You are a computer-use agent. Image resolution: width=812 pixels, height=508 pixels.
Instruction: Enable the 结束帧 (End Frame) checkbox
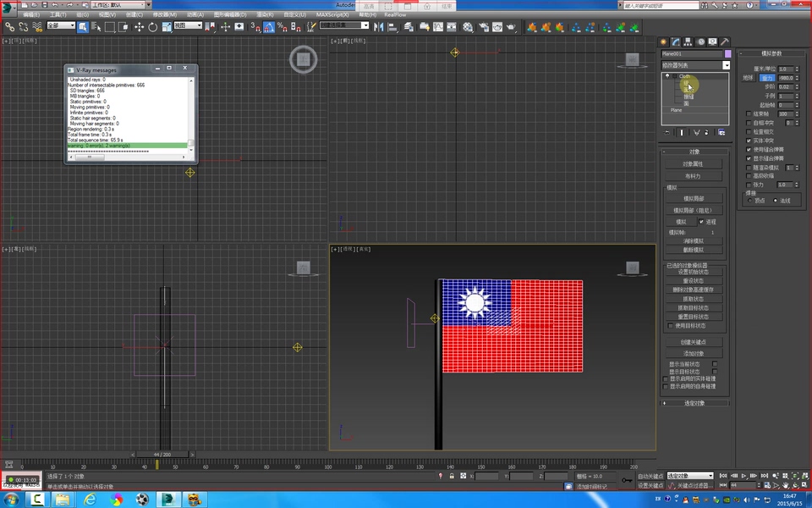pyautogui.click(x=749, y=114)
